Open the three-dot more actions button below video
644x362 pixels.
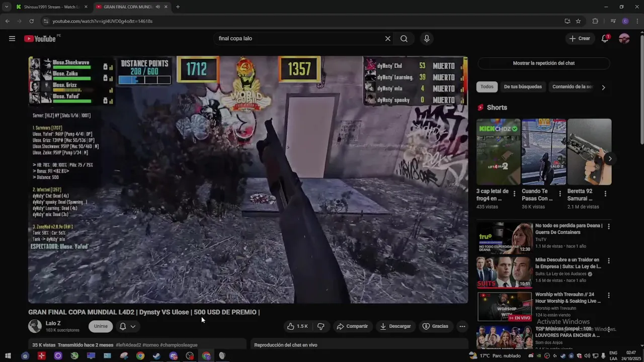pos(462,326)
